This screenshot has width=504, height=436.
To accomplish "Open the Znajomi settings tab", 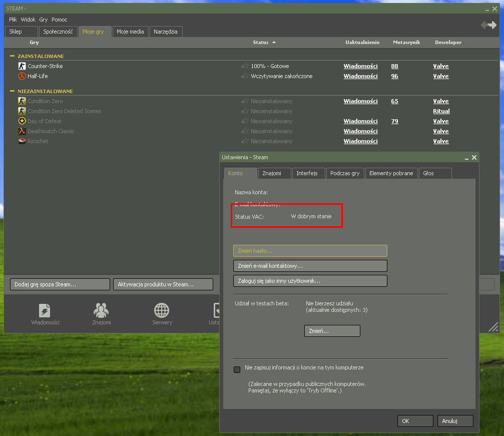I will (x=274, y=173).
